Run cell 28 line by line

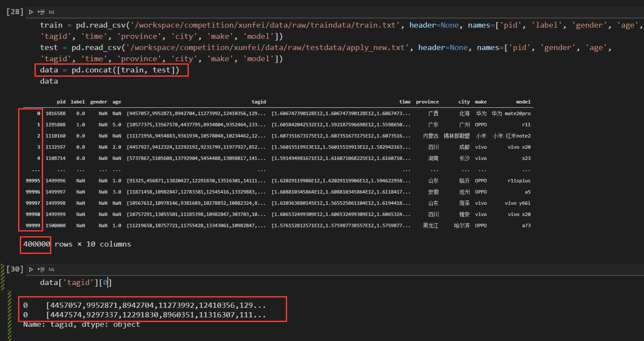tap(41, 12)
